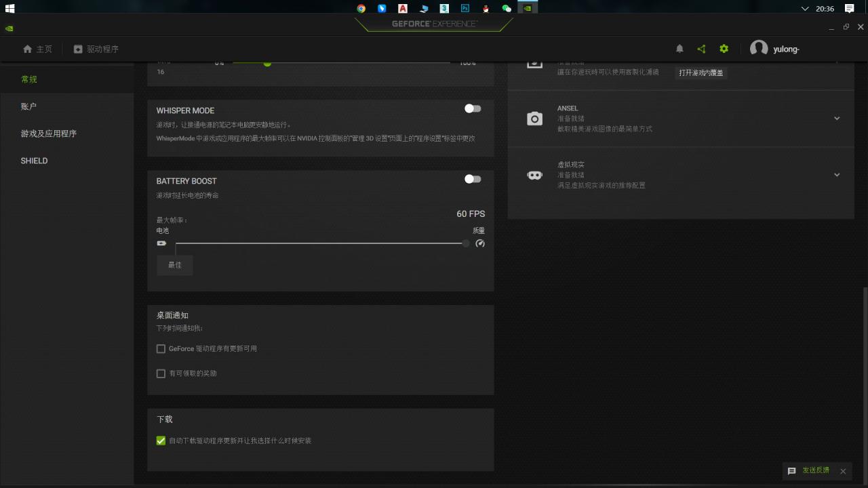
Task: Open the blue bird app in taskbar
Action: tap(382, 8)
